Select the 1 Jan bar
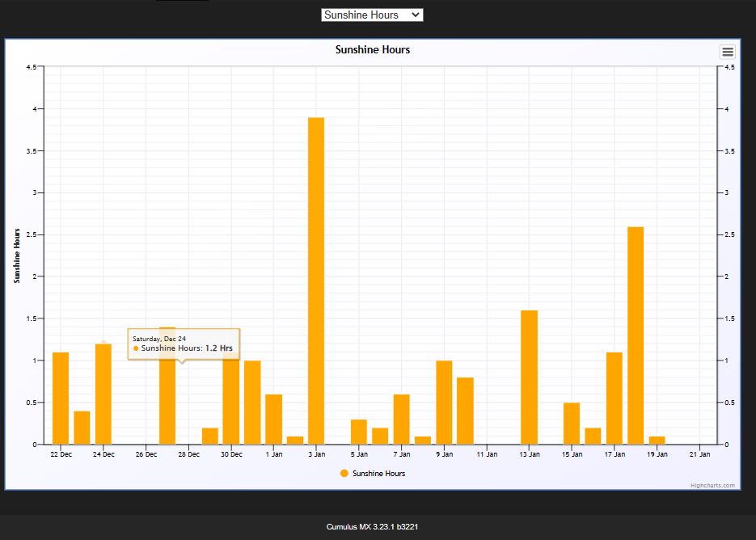The height and width of the screenshot is (540, 756). tap(273, 419)
